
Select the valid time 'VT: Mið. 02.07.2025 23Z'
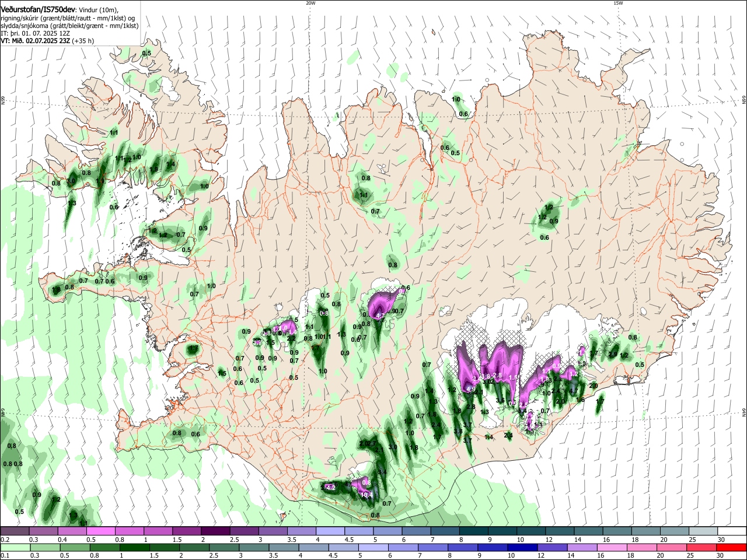35,41
